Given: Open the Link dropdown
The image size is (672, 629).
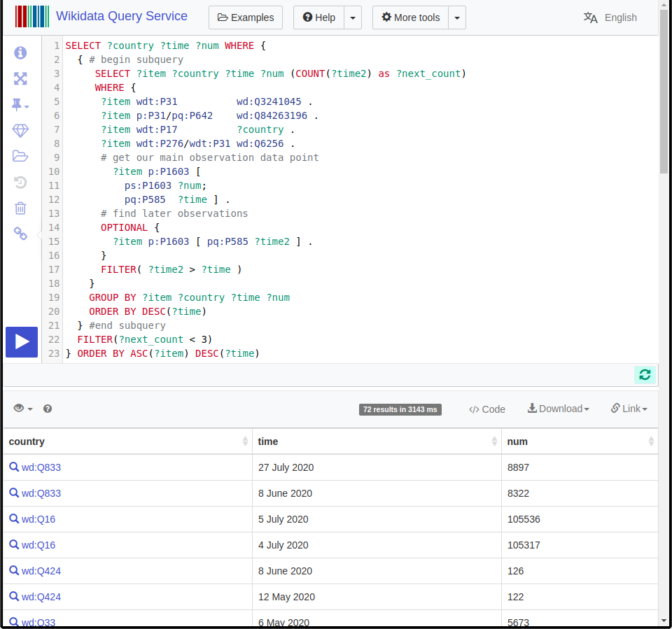Looking at the screenshot, I should (x=629, y=409).
